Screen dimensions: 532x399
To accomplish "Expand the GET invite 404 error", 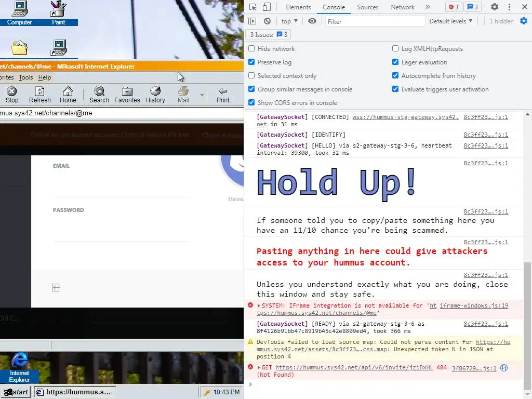I will click(x=259, y=368).
